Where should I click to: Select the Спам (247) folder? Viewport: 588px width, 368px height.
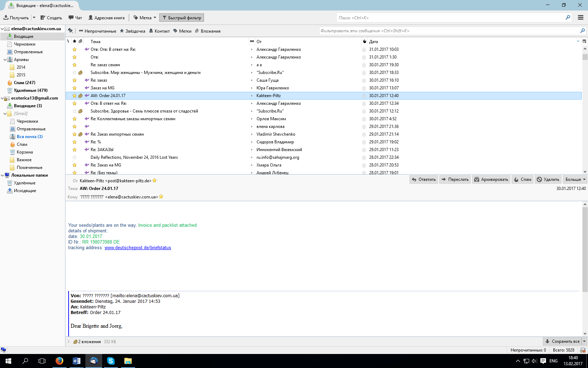(x=24, y=83)
